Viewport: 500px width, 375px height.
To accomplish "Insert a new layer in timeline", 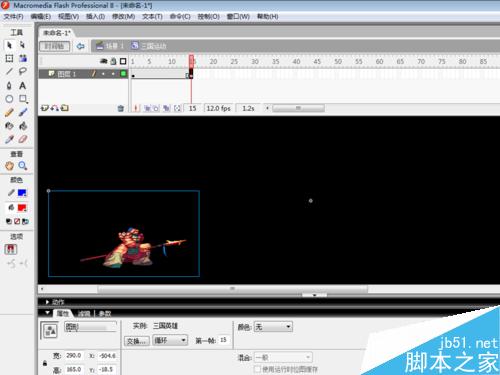I will [44, 108].
